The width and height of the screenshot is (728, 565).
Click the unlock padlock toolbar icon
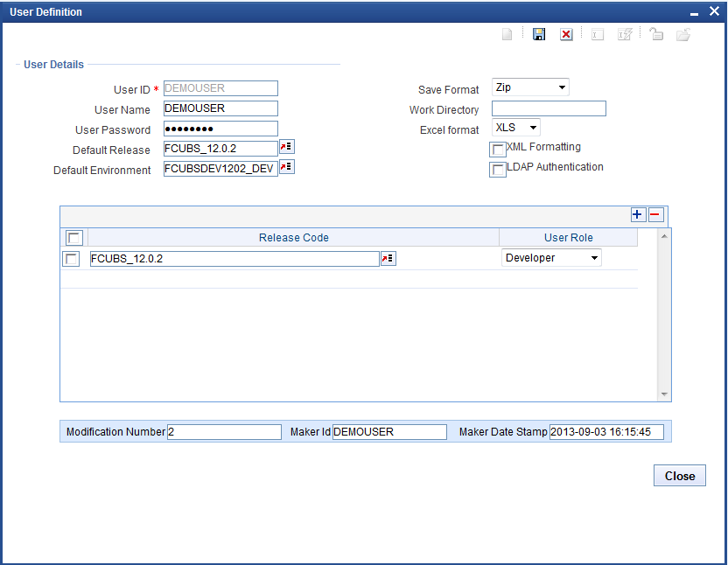[x=656, y=34]
